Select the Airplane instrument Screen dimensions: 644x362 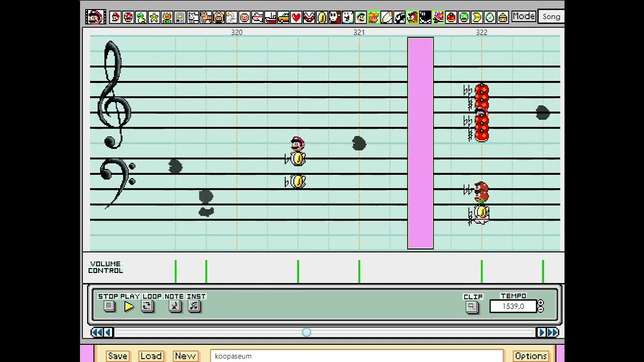point(257,18)
